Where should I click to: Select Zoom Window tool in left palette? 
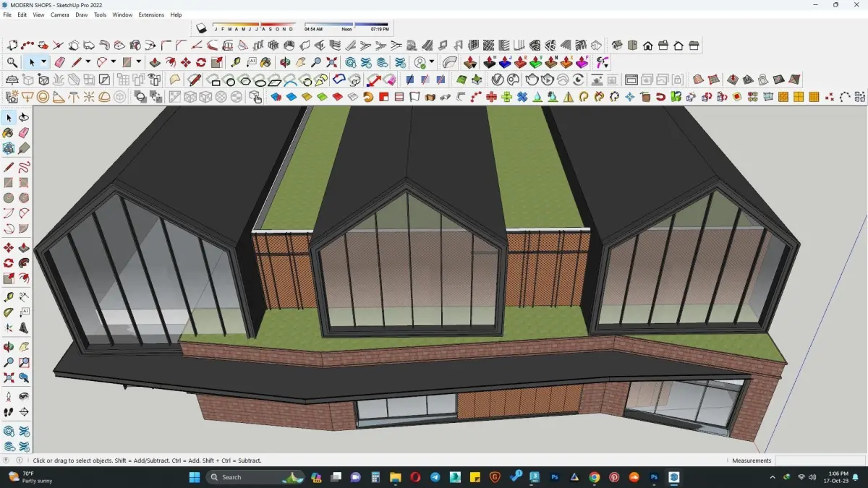point(24,361)
